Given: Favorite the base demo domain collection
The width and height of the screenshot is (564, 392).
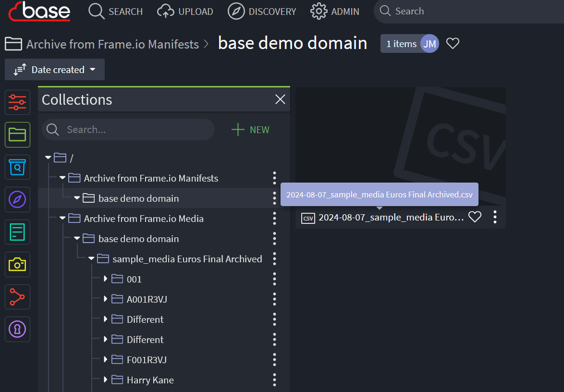Looking at the screenshot, I should pyautogui.click(x=453, y=44).
